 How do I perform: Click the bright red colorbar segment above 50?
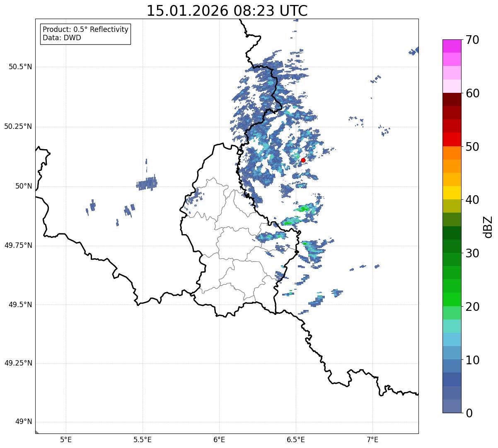tap(452, 140)
